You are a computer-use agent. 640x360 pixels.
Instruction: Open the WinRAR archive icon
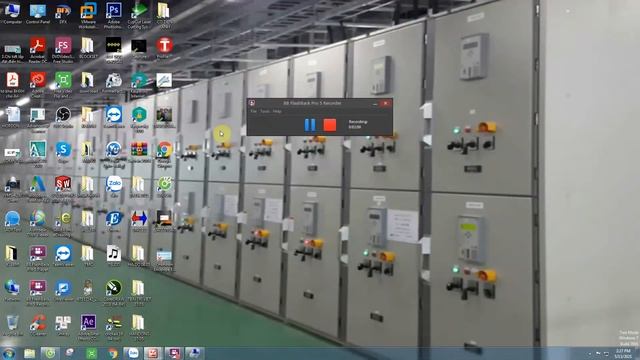click(139, 152)
